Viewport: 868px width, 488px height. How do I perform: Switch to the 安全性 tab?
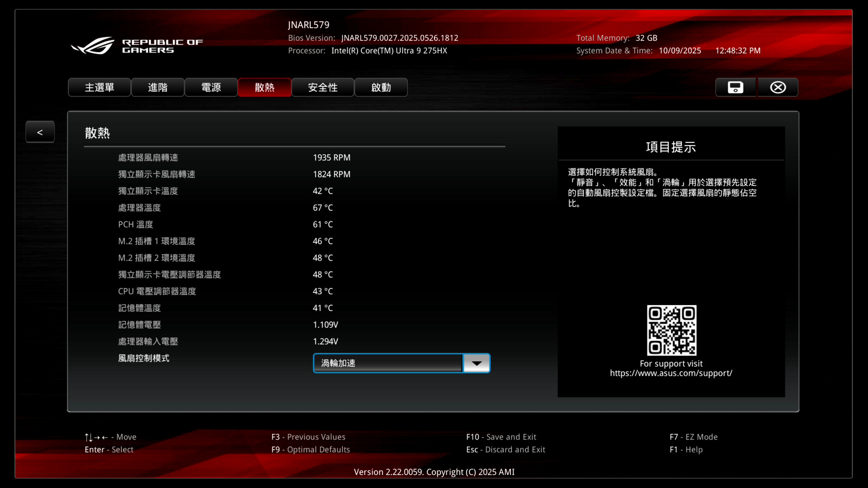[323, 87]
